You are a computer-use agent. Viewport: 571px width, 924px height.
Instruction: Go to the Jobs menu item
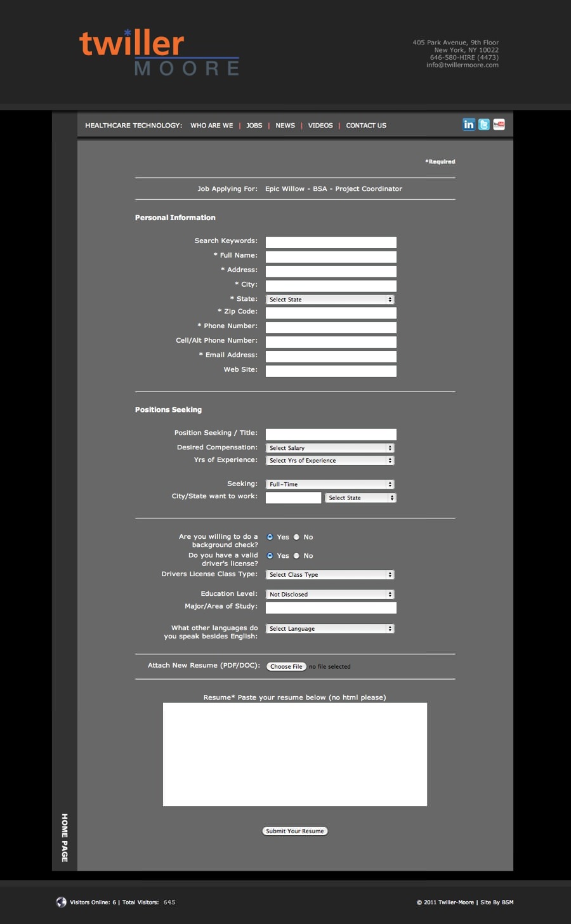(254, 126)
